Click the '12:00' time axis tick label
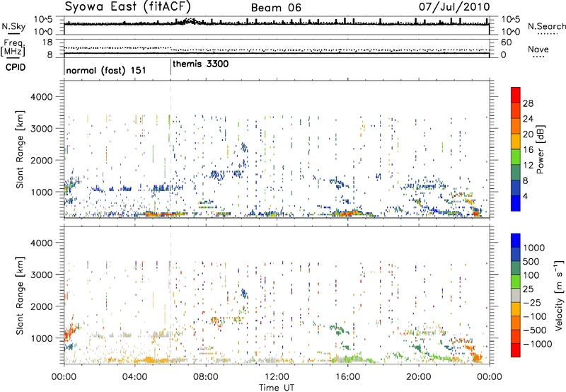The image size is (566, 392). [277, 377]
